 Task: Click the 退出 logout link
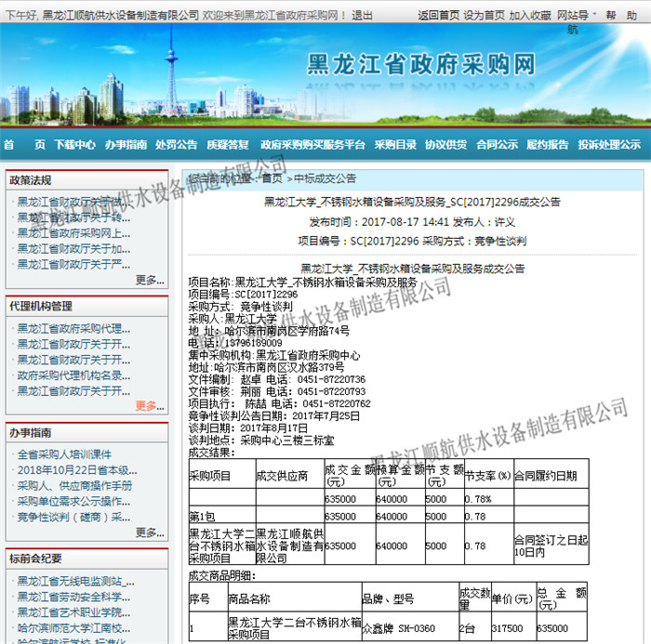point(363,16)
